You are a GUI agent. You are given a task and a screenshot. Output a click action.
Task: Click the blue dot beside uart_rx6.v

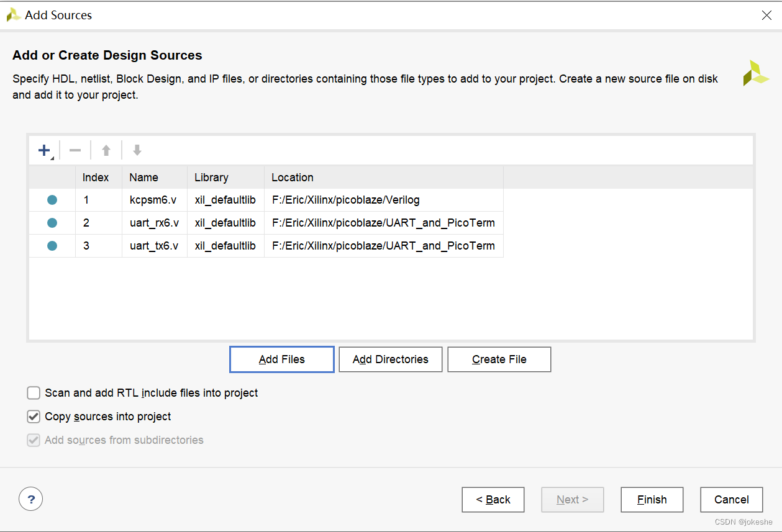pos(52,223)
